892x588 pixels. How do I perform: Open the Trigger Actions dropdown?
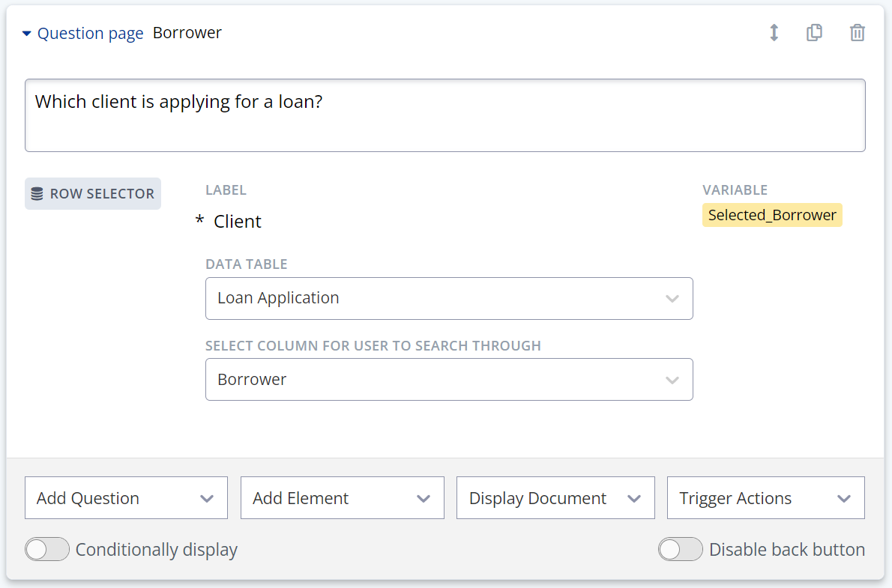pos(765,497)
